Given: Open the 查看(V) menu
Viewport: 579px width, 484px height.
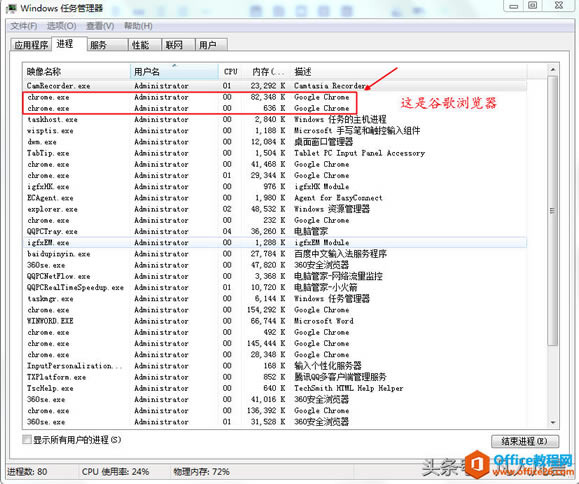Looking at the screenshot, I should [x=100, y=26].
